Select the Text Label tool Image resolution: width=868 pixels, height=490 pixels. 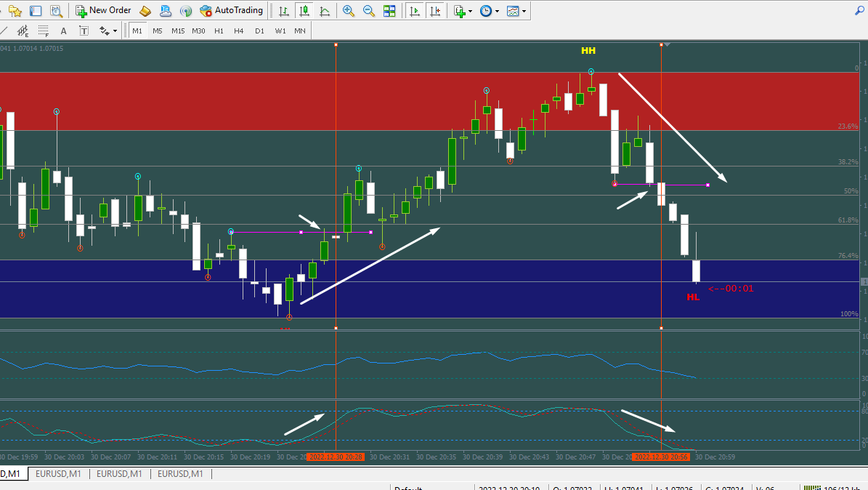84,31
